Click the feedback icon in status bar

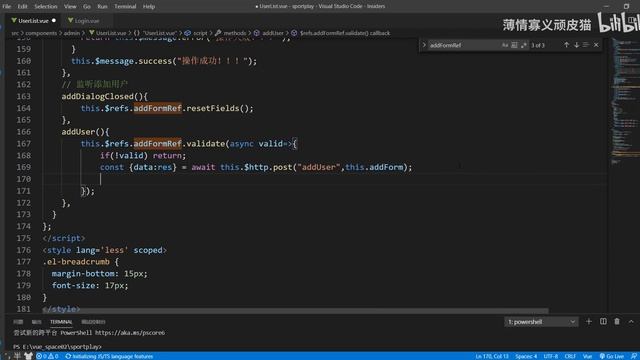634,356
